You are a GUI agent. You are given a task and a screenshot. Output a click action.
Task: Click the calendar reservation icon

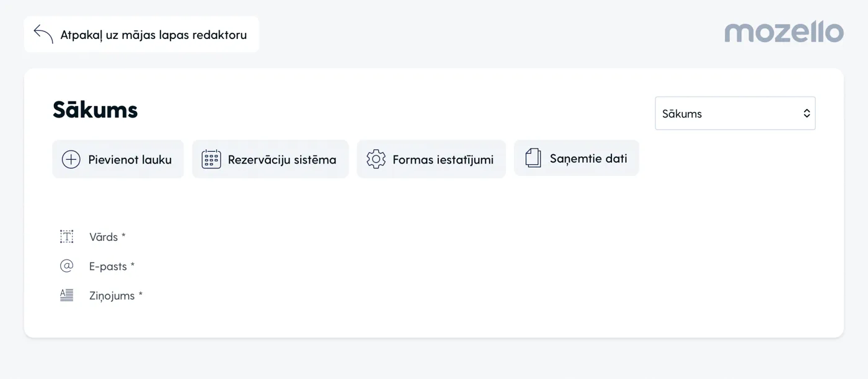click(211, 159)
